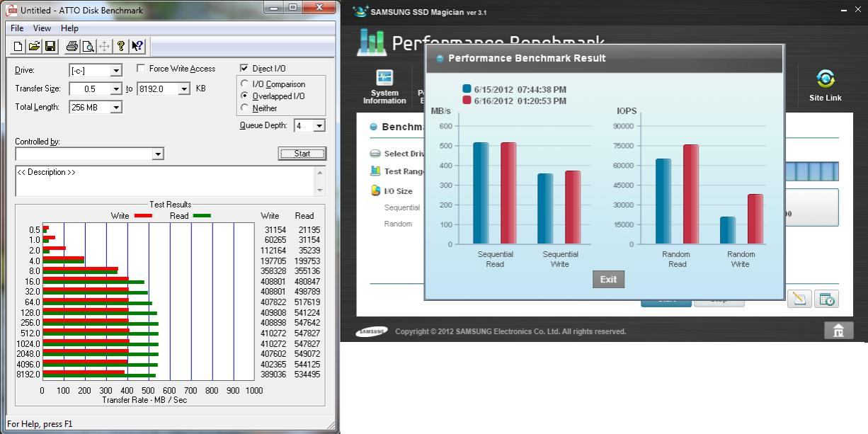Click the notepad pencil icon in Magician
Screen dimensions: 868x434
click(799, 299)
